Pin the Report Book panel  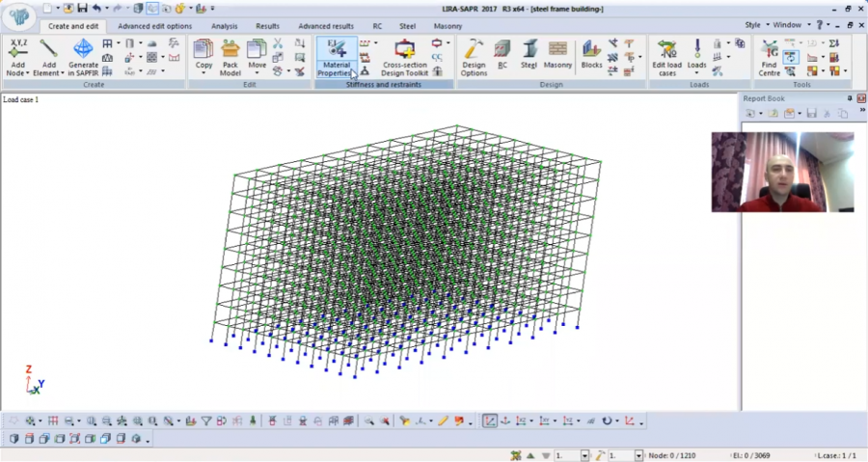coord(850,98)
